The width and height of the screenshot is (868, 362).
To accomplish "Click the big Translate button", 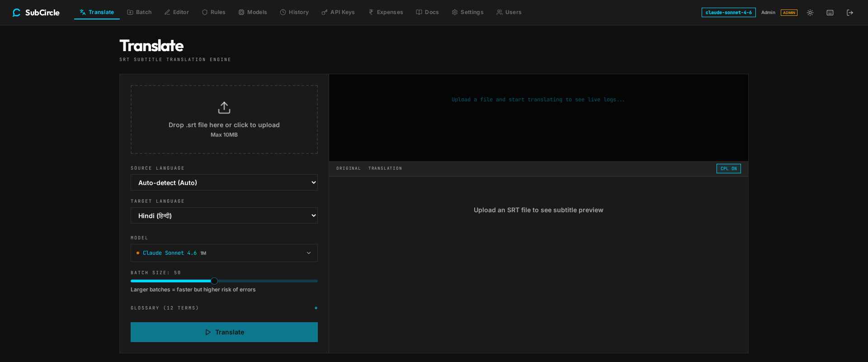I will (224, 332).
